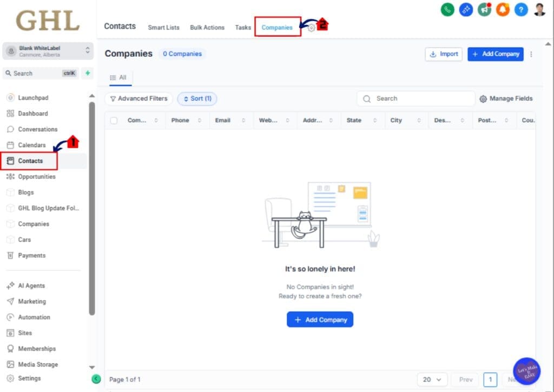The height and width of the screenshot is (392, 554).
Task: Open announcements via the megaphone icon
Action: [484, 9]
